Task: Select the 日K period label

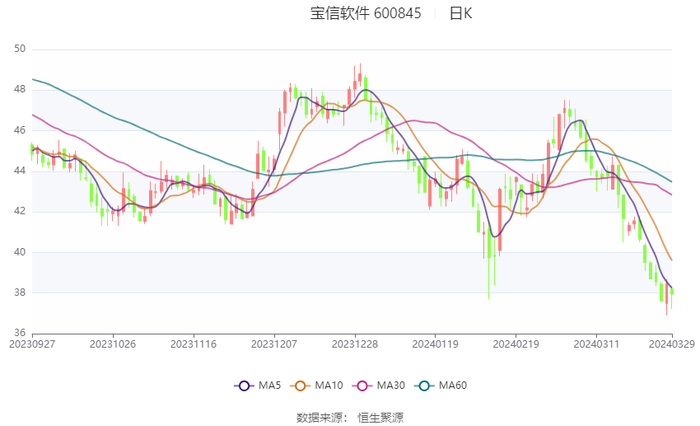Action: [x=461, y=14]
